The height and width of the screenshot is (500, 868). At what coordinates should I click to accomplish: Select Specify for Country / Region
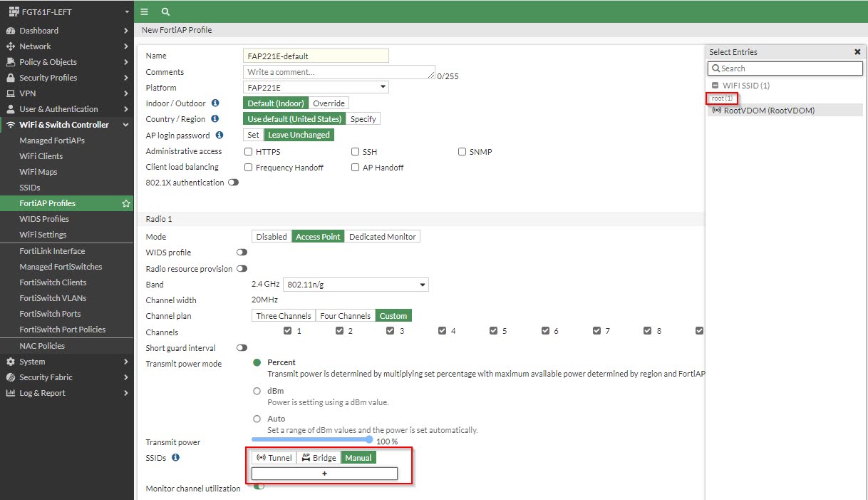[x=363, y=119]
